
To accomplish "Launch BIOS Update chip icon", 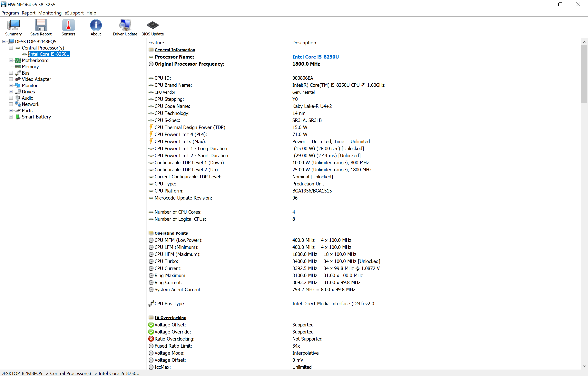I will (x=153, y=25).
